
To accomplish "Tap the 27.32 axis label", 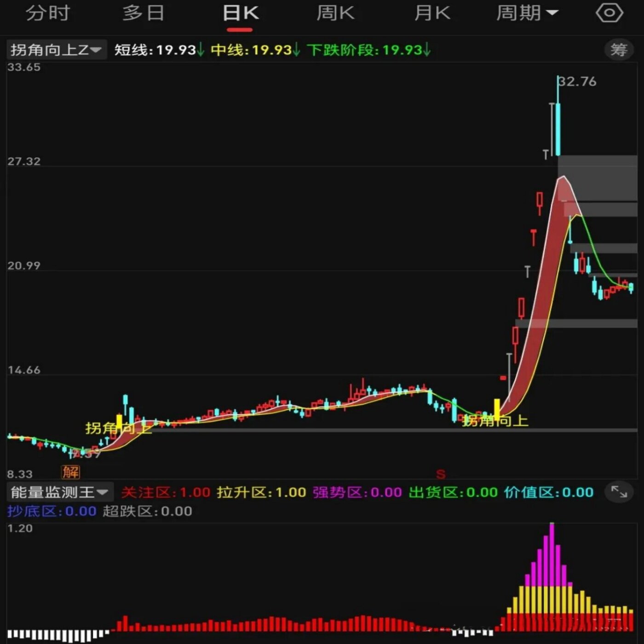I will coord(24,161).
